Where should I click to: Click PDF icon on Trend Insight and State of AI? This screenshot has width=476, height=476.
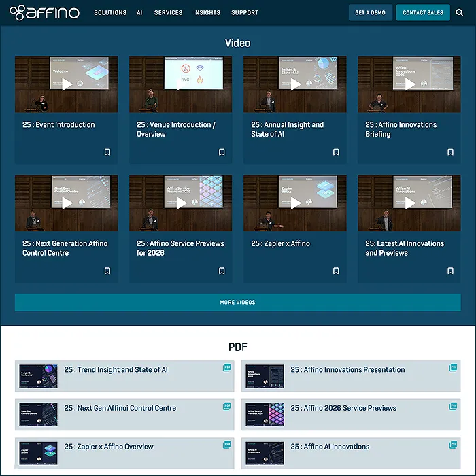click(226, 368)
